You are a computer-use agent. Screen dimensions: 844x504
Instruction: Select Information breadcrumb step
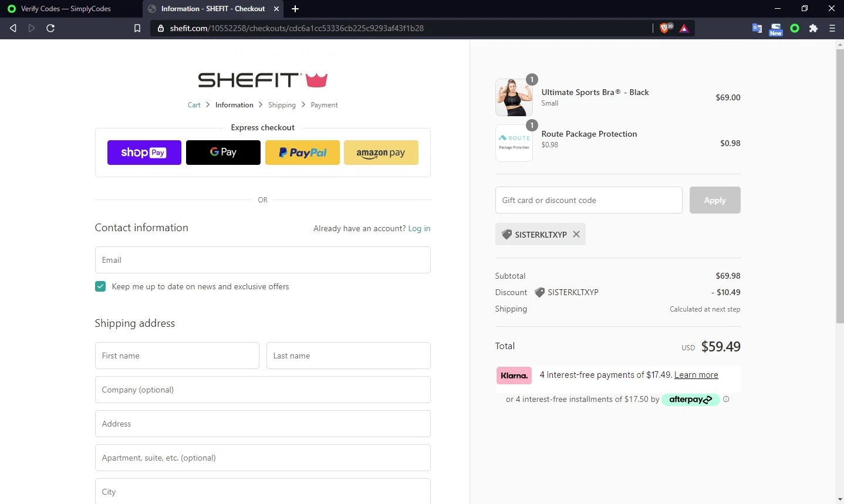click(234, 105)
